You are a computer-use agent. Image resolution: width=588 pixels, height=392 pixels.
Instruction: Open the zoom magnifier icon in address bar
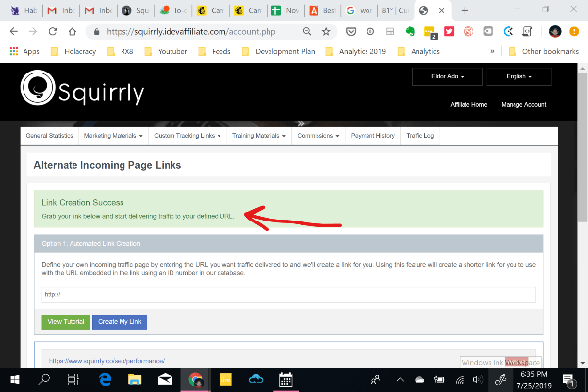pos(307,32)
